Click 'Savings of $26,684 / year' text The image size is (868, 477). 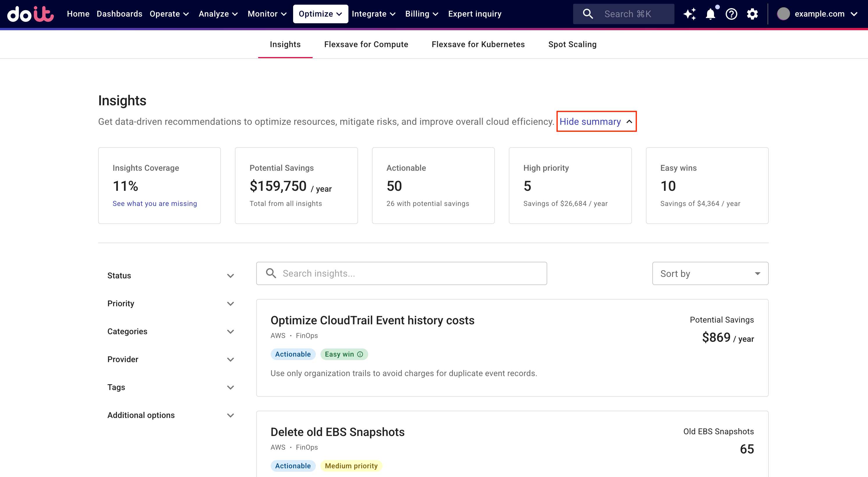(x=565, y=203)
